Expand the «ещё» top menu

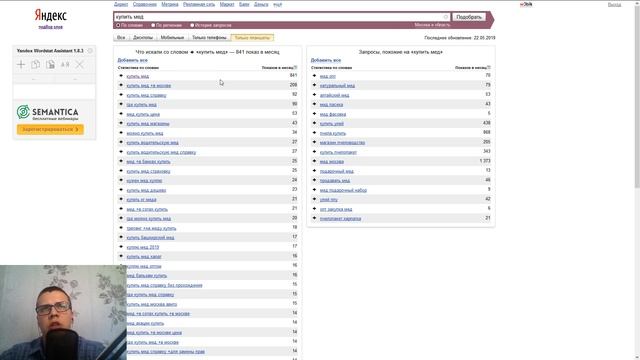[x=278, y=4]
